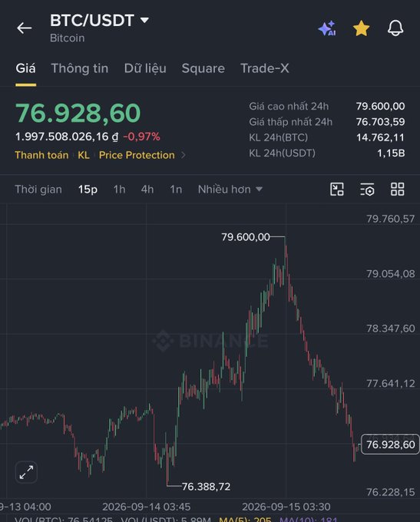Viewport: 420px width, 522px height.
Task: Toggle the yellow favorite star
Action: click(362, 28)
